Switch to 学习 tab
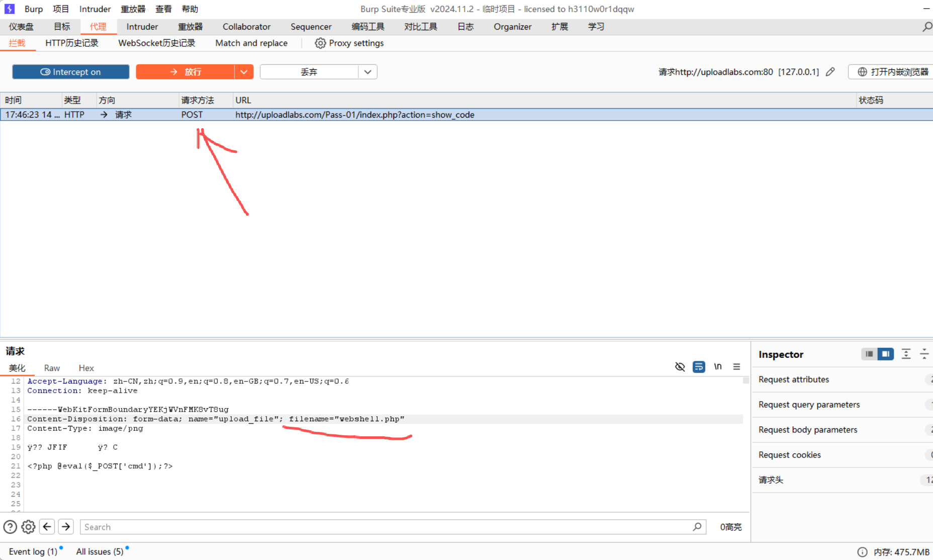This screenshot has width=933, height=560. coord(596,27)
